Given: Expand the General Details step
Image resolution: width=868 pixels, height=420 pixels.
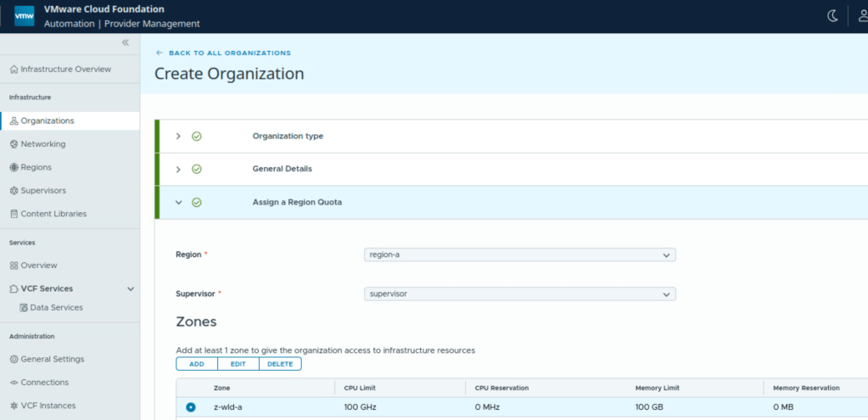Looking at the screenshot, I should (178, 169).
